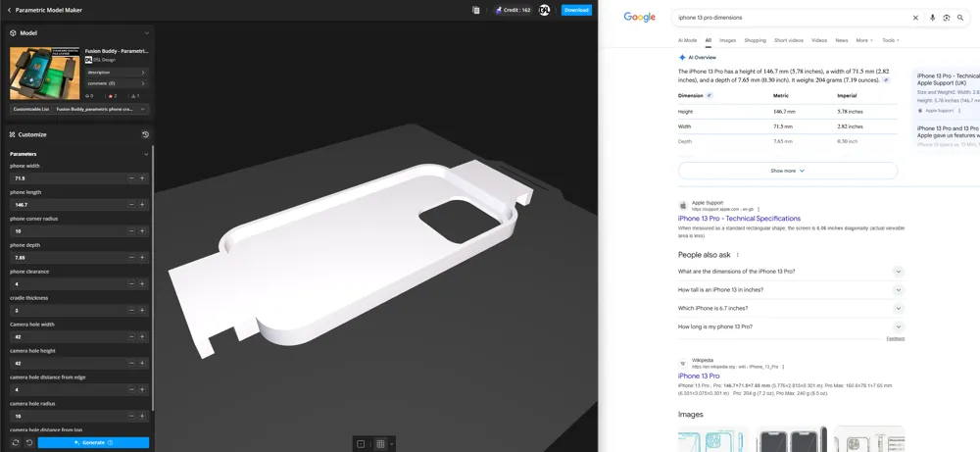Open the Customizable List file dropdown
The image size is (980, 452).
click(102, 109)
